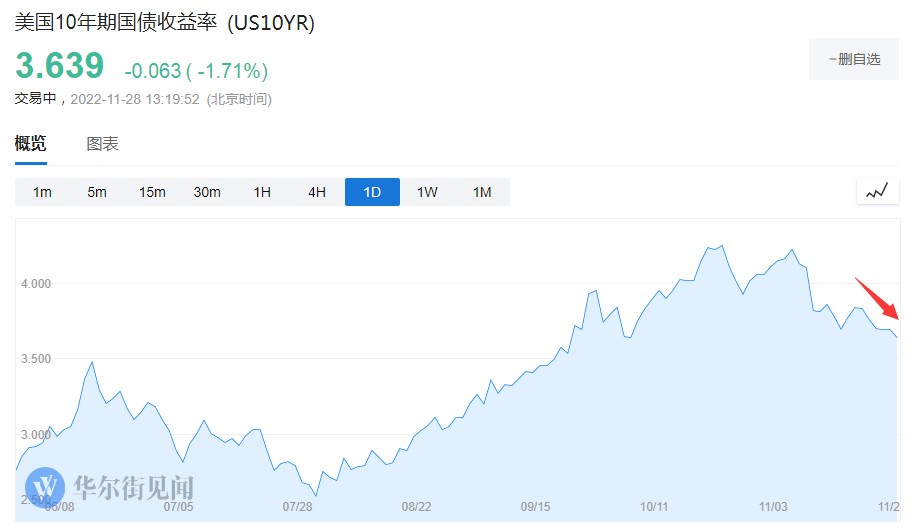Choose the 4H interval button
Viewport: 914px width, 528px height.
point(317,192)
